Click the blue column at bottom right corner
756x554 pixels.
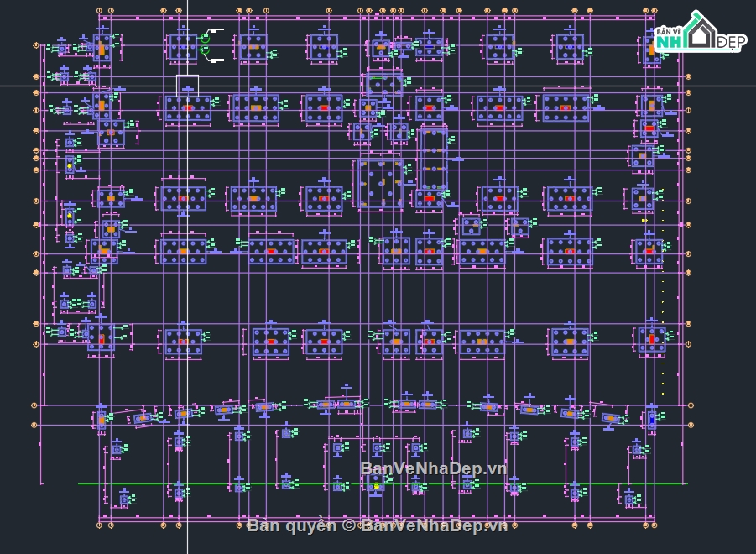pos(652,420)
